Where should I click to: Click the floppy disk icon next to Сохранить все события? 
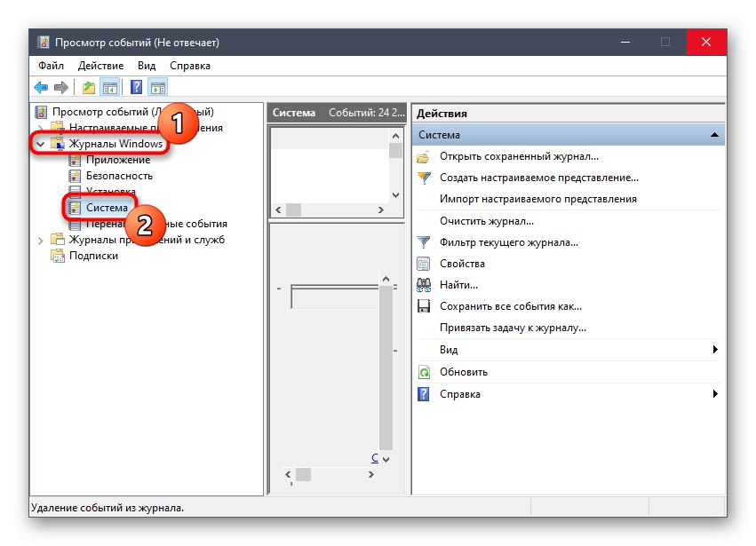click(424, 306)
